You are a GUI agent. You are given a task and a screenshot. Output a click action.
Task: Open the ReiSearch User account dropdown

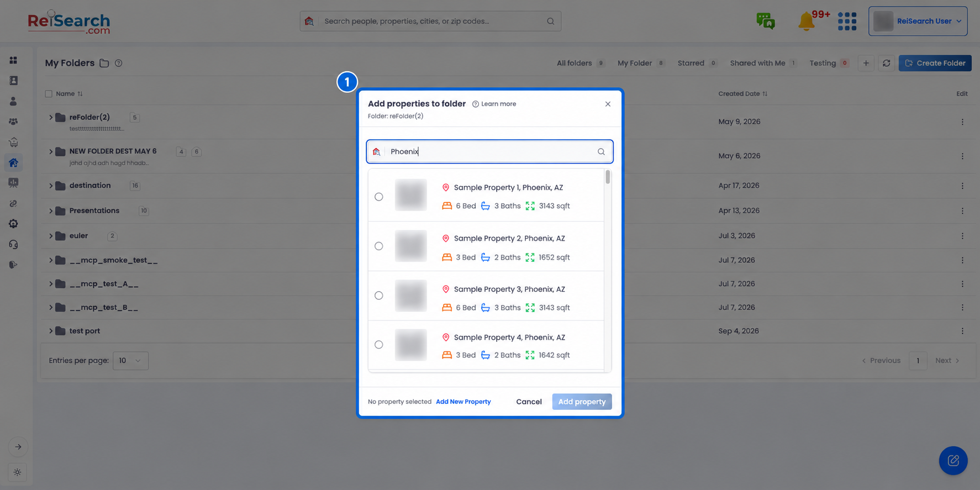[x=918, y=21]
